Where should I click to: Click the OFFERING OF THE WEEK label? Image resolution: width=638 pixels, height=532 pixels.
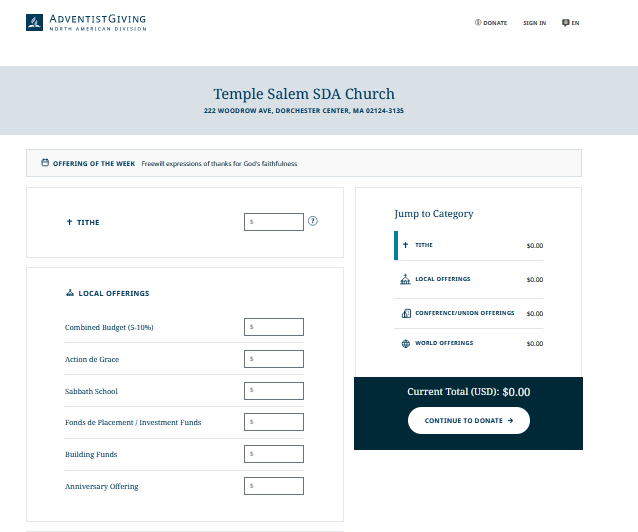[x=94, y=164]
